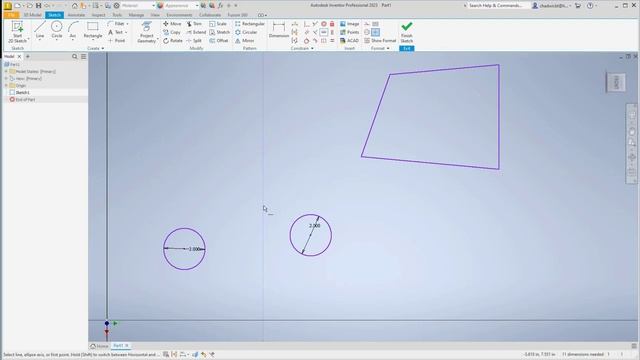Viewport: 640px width, 360px height.
Task: Switch to the Tools tab
Action: click(x=117, y=15)
